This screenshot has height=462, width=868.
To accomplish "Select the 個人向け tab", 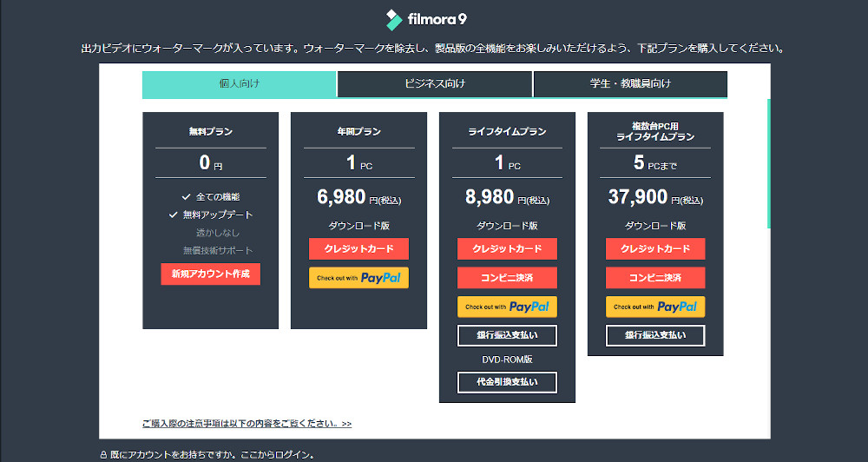I will (x=240, y=83).
